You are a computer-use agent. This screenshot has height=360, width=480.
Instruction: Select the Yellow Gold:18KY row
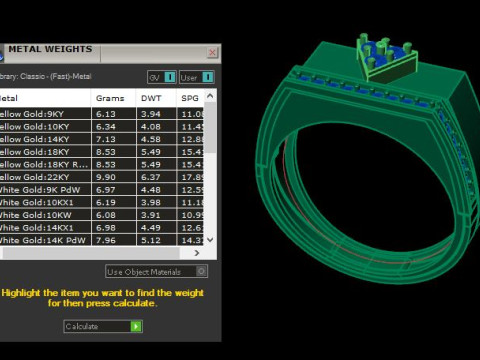(102, 152)
